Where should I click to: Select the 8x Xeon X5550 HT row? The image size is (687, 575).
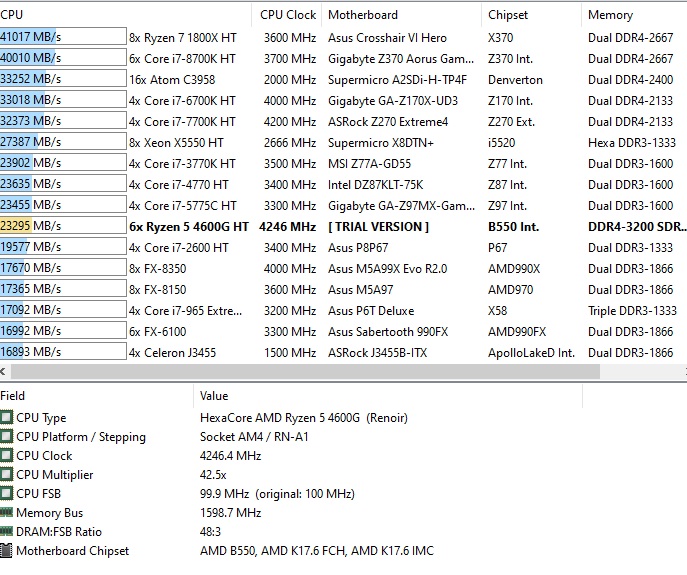point(344,142)
